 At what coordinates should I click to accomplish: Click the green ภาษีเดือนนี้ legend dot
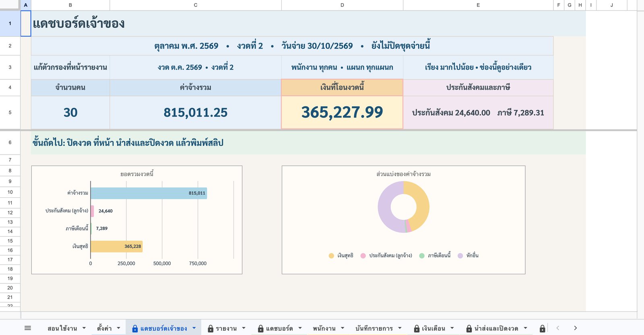[x=422, y=256]
